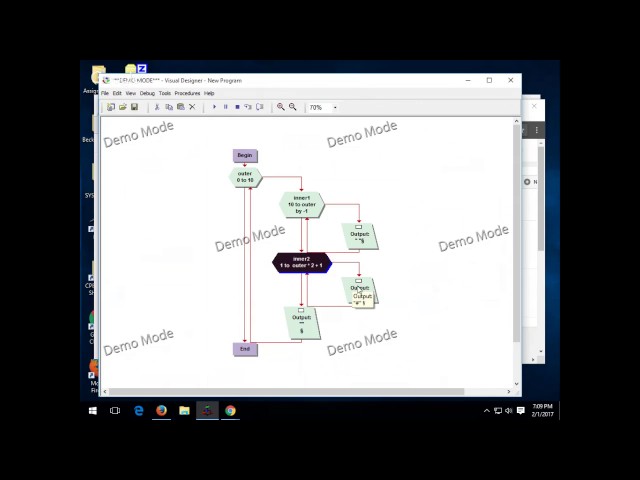Pause flowchart execution

(225, 107)
